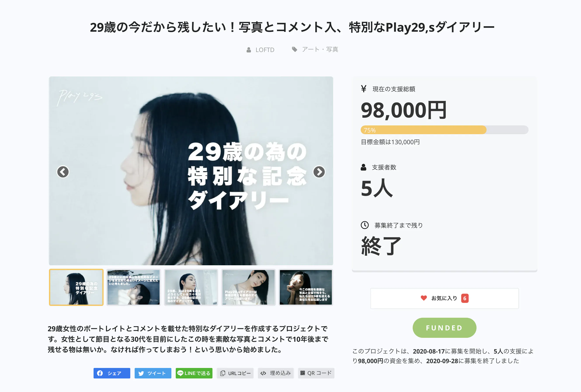The width and height of the screenshot is (581, 392).
Task: Select the third thumbnail with woman looking down
Action: pyautogui.click(x=191, y=287)
